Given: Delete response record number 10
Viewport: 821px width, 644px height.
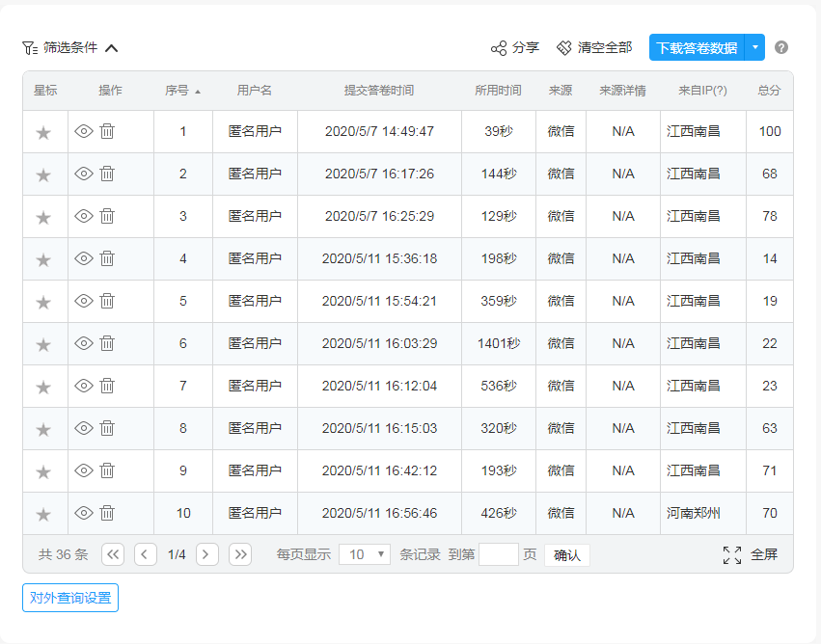Looking at the screenshot, I should click(x=107, y=513).
